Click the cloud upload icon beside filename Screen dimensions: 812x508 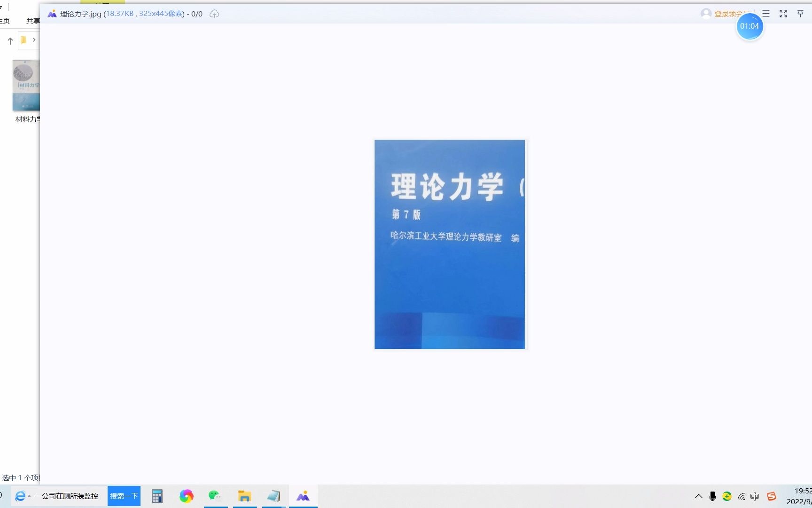[x=214, y=14]
